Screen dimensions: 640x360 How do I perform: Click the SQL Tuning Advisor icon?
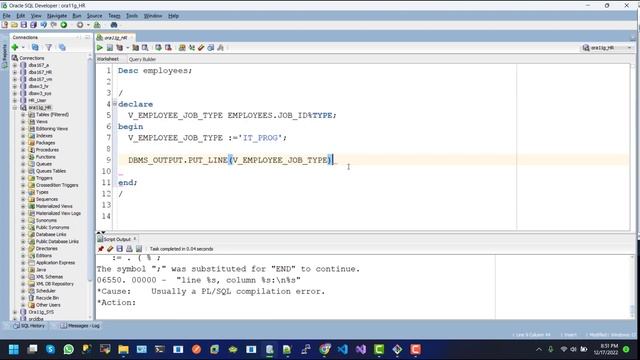click(145, 48)
